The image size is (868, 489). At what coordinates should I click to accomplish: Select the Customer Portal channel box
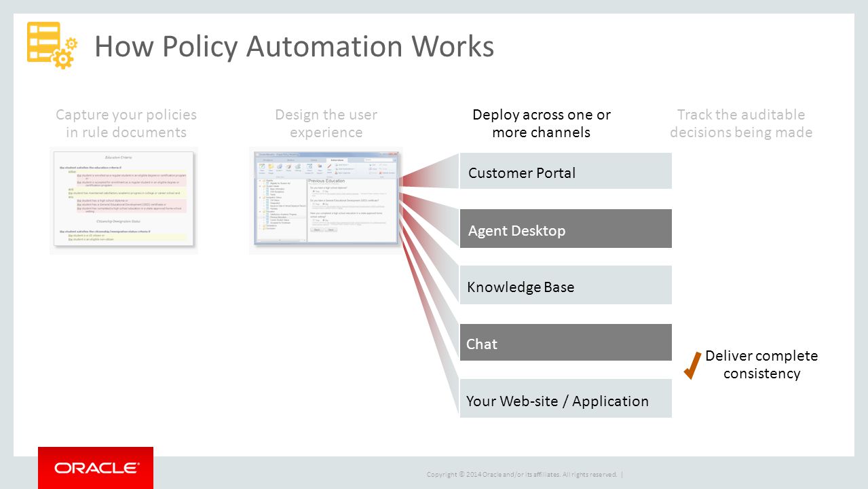565,171
